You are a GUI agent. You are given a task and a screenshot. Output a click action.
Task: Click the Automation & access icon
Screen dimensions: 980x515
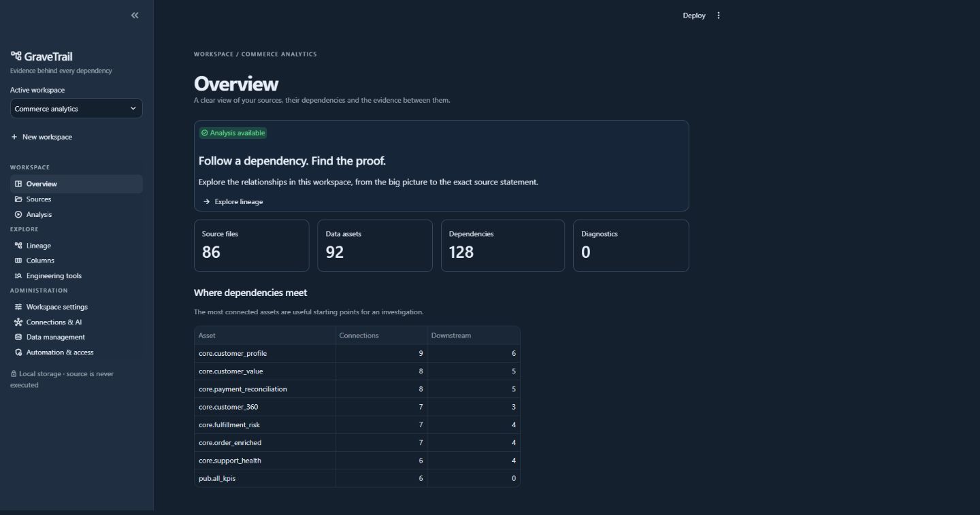click(x=18, y=352)
